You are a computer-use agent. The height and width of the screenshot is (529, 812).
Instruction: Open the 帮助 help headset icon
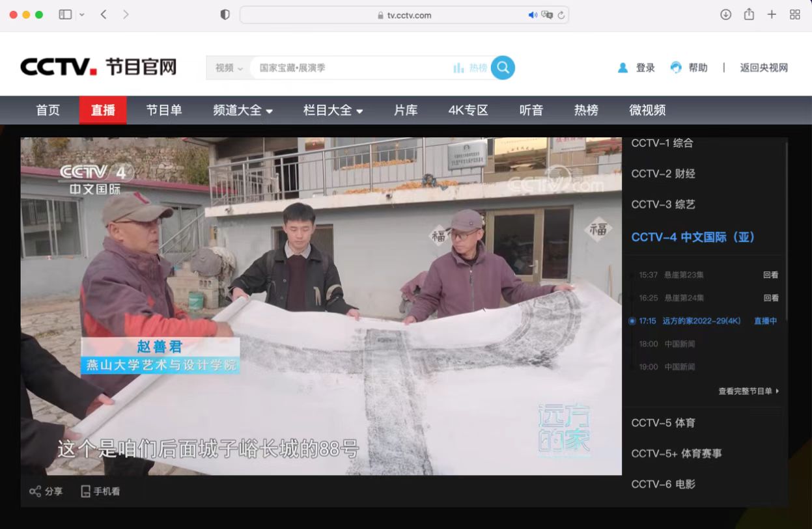(676, 68)
